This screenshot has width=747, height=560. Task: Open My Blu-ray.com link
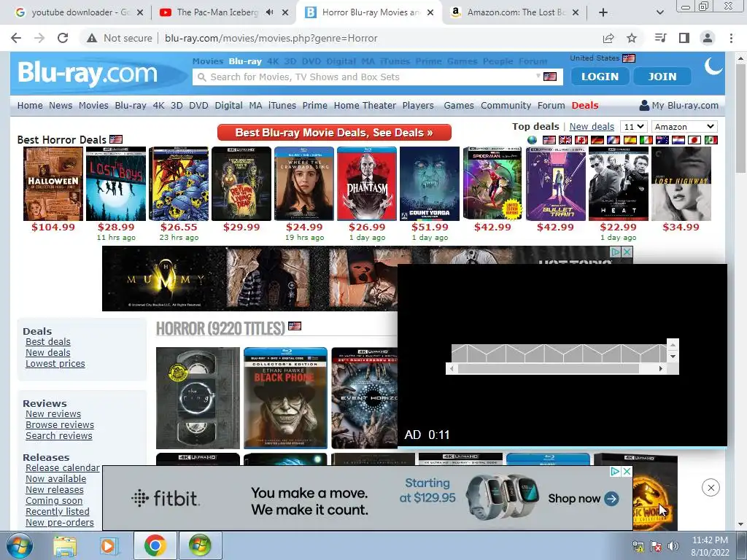pyautogui.click(x=679, y=105)
